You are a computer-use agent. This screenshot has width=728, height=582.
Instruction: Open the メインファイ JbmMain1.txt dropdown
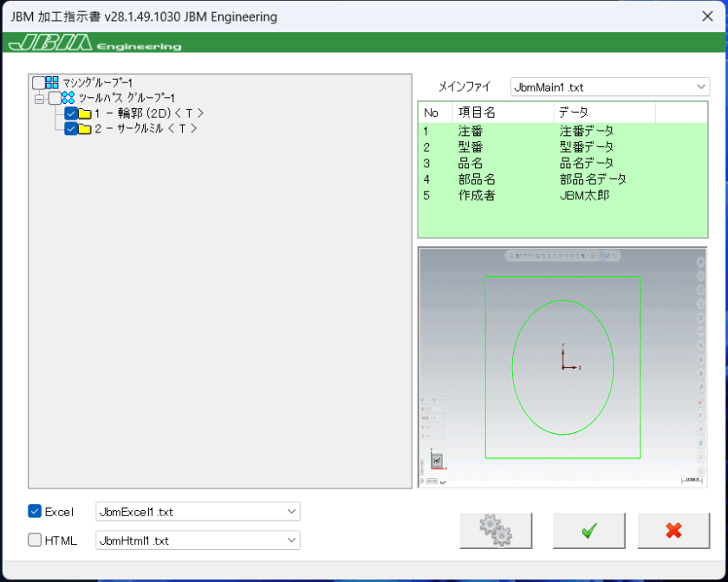[704, 87]
